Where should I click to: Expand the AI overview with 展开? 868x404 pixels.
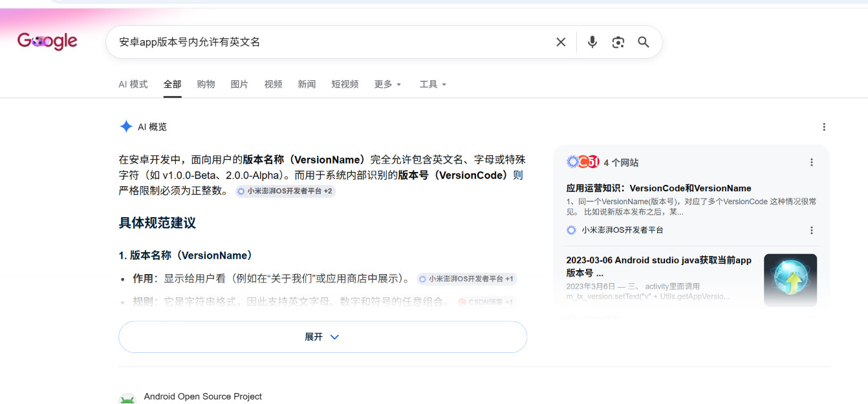click(323, 337)
